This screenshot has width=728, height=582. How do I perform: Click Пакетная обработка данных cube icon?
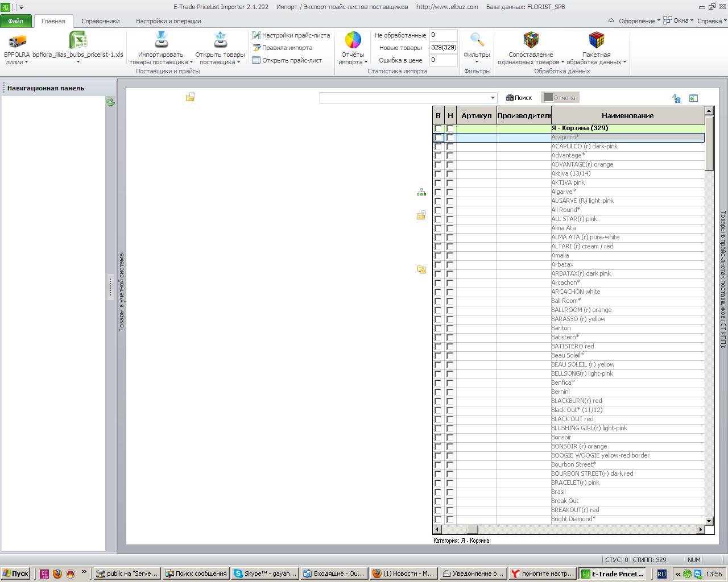pos(597,40)
